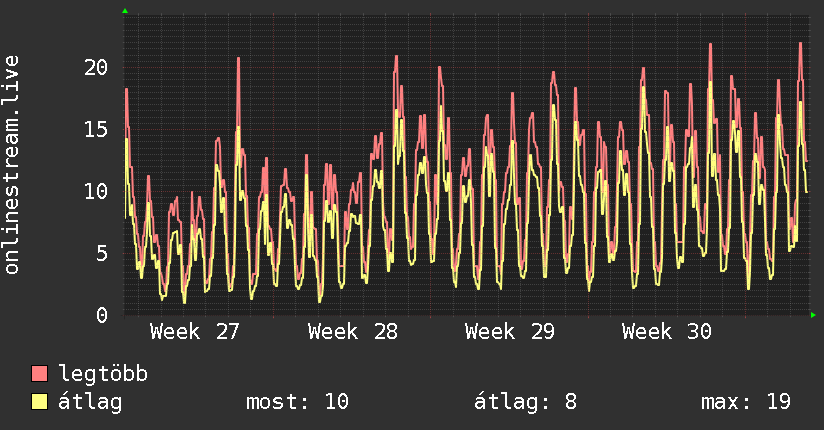Click the 'max: 19' statistic

pos(746,402)
